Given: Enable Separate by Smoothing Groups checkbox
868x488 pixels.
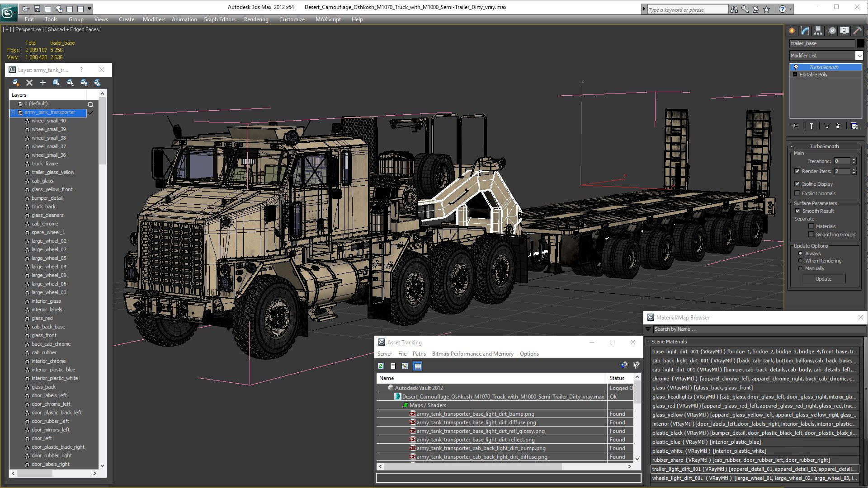Looking at the screenshot, I should [x=811, y=235].
